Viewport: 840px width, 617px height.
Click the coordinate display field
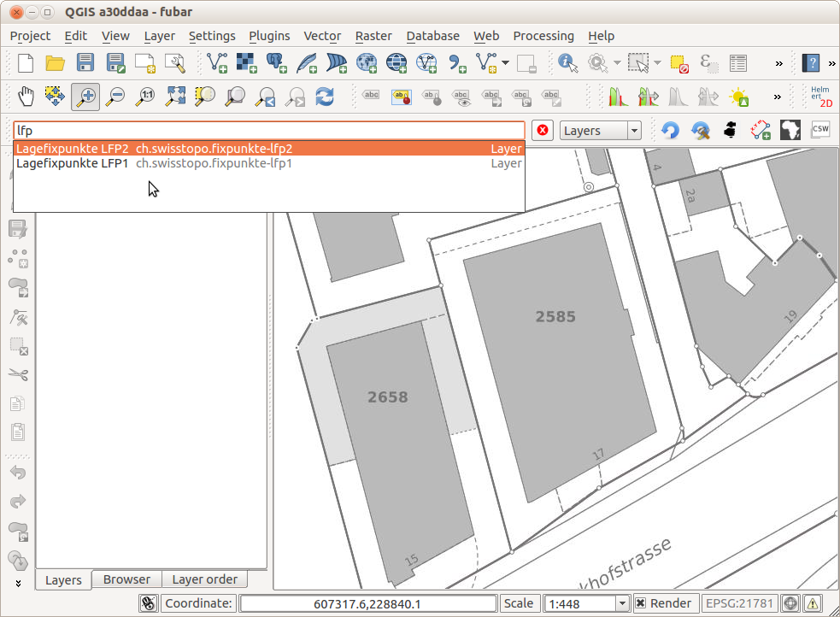click(x=367, y=603)
